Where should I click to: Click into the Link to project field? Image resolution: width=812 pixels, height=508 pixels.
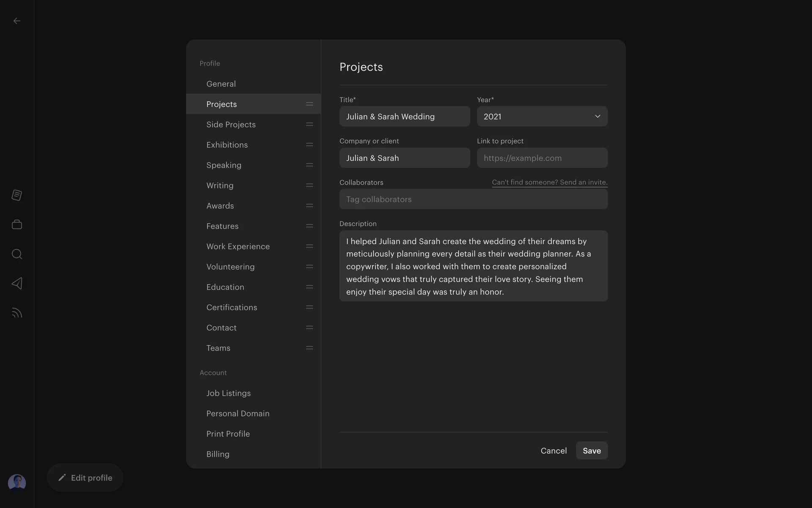(542, 158)
